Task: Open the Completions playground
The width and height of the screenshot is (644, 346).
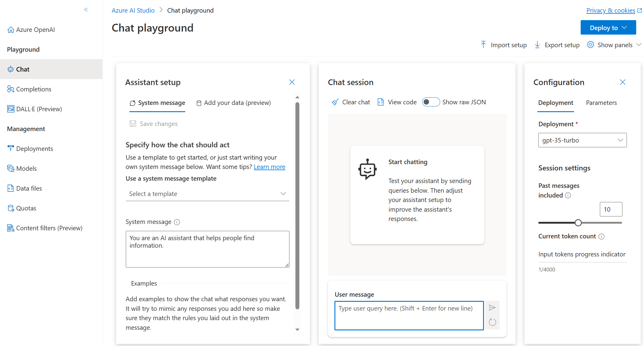Action: point(34,89)
